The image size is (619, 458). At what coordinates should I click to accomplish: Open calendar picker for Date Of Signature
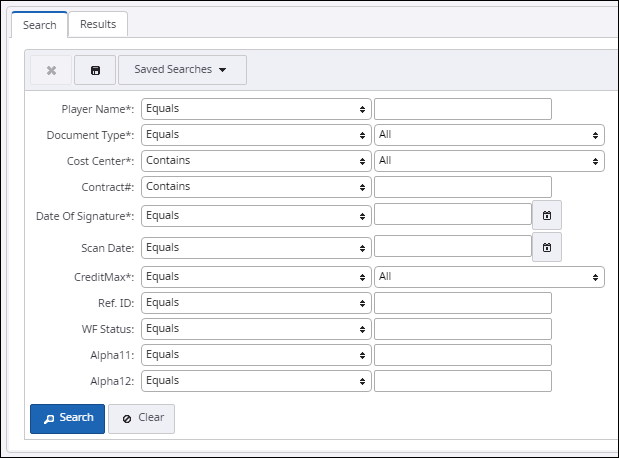[x=547, y=215]
